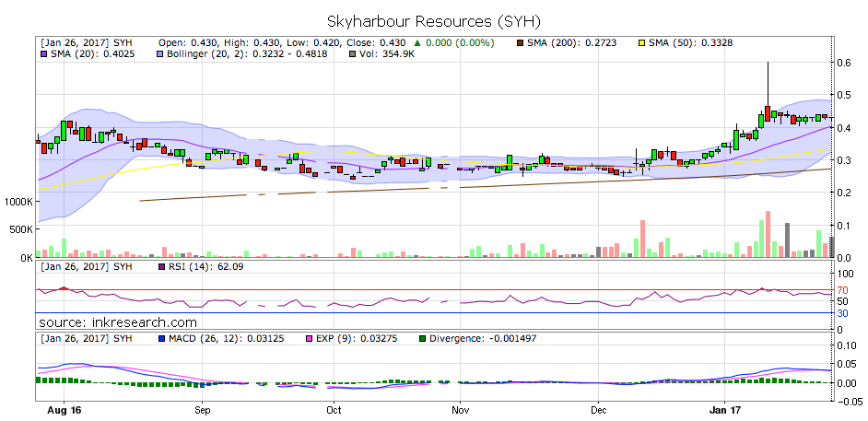Click the 'Dec' date axis label

click(x=599, y=411)
